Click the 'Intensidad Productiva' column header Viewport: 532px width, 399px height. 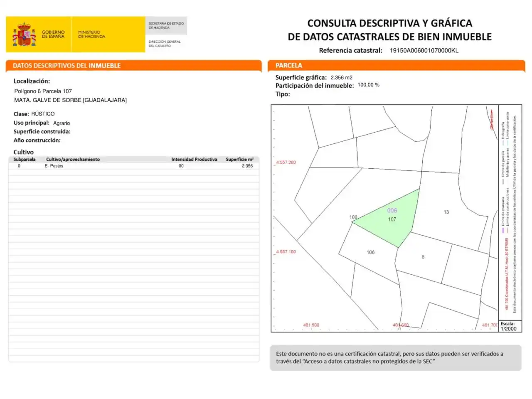pos(194,159)
